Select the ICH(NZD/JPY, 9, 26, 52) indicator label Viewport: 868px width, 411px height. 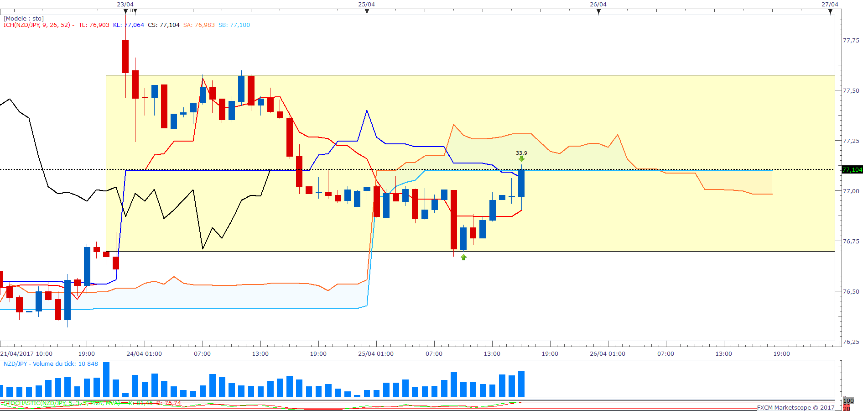click(37, 25)
